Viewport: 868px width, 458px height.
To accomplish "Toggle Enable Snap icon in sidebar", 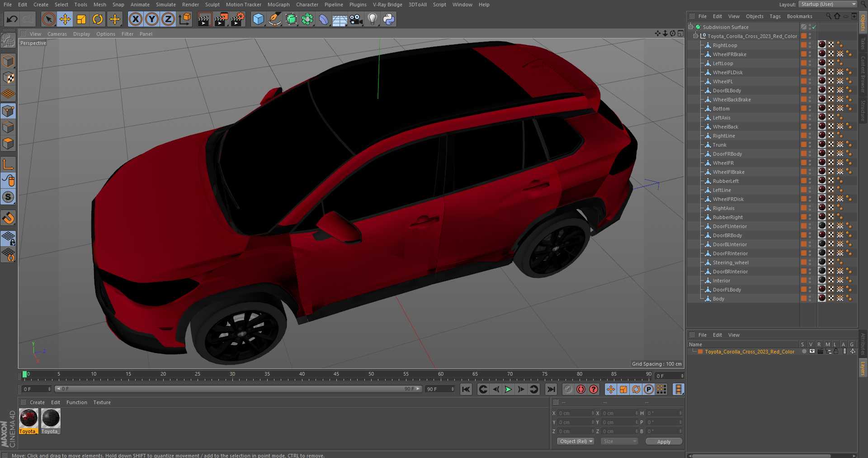I will pos(8,197).
